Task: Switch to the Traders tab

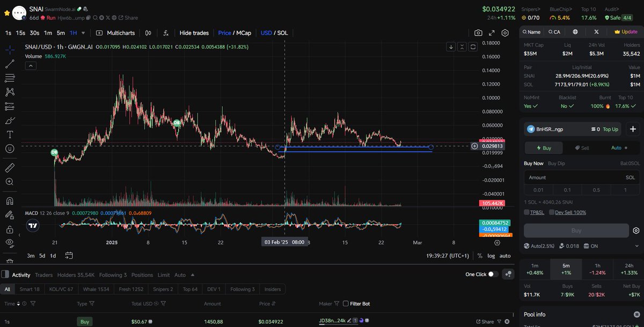Action: coord(43,274)
